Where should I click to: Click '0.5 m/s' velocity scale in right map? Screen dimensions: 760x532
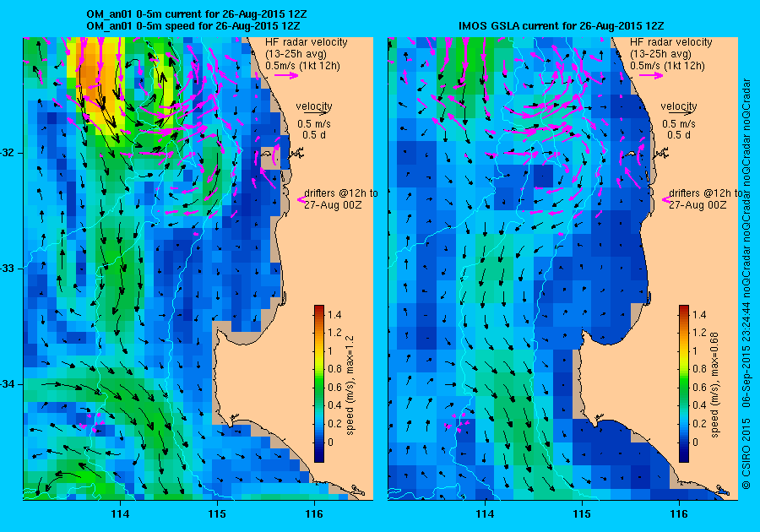679,124
